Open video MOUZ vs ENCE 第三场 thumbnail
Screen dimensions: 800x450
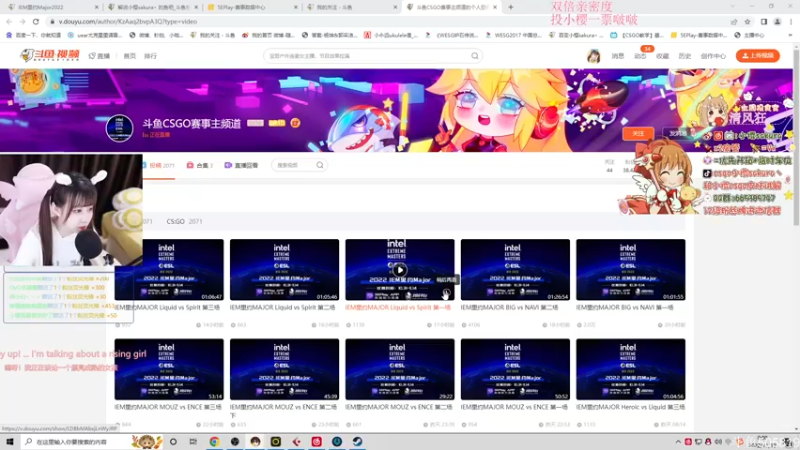(x=169, y=369)
